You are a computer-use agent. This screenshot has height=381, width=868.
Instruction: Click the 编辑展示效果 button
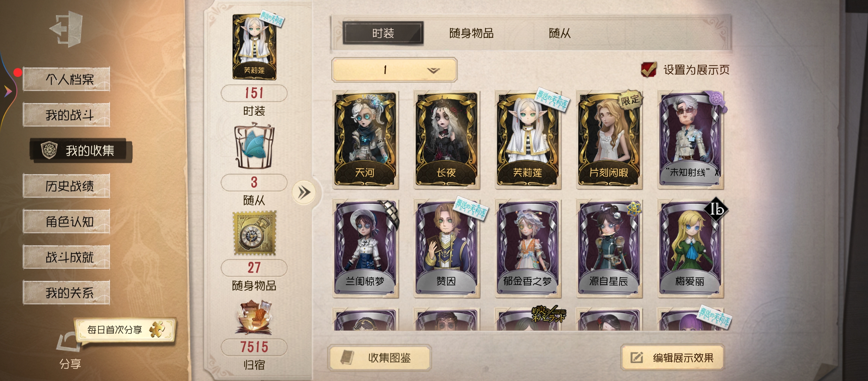[x=673, y=357]
